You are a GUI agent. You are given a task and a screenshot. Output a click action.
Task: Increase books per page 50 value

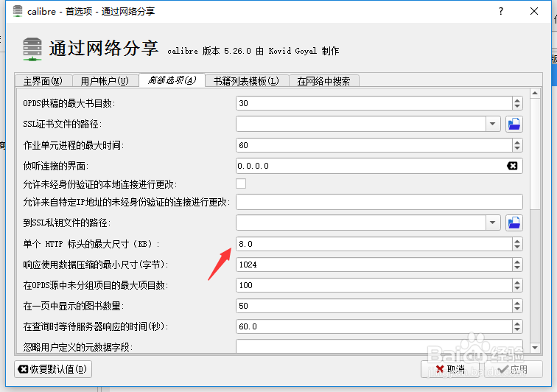[517, 303]
